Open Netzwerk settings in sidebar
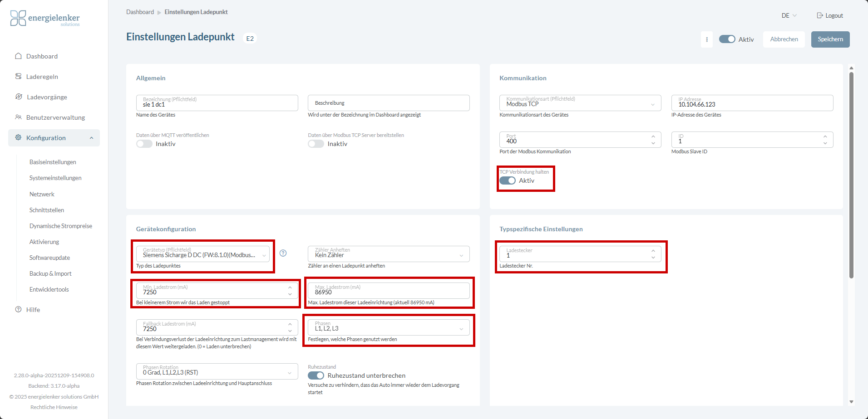This screenshot has height=419, width=868. pyautogui.click(x=42, y=194)
